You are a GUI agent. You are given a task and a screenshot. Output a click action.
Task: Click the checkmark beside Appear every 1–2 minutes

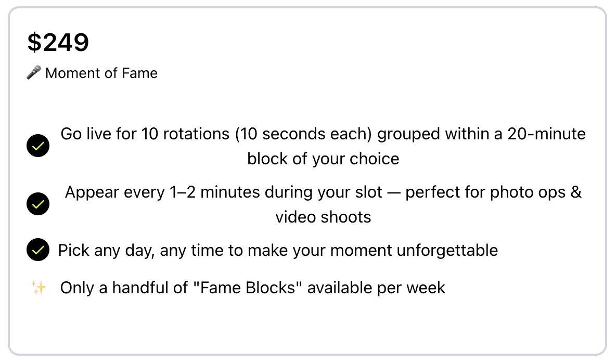(x=38, y=204)
